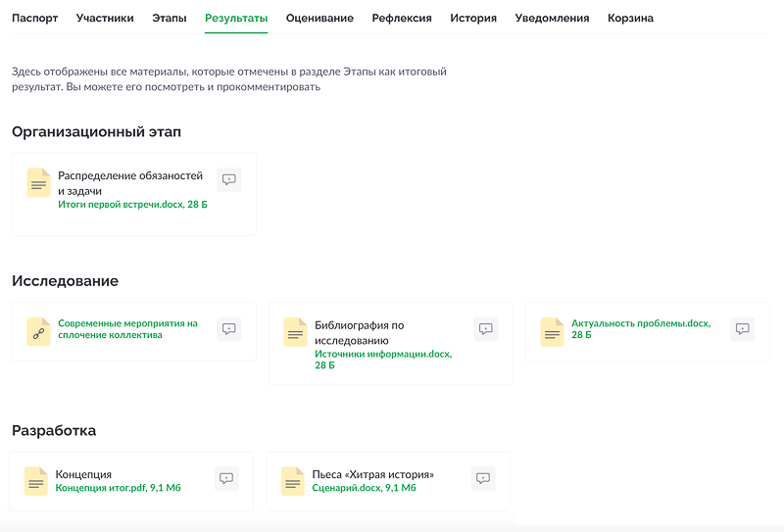Open link Современные мероприятия на сплочение коллектива
784x532 pixels.
click(x=127, y=329)
